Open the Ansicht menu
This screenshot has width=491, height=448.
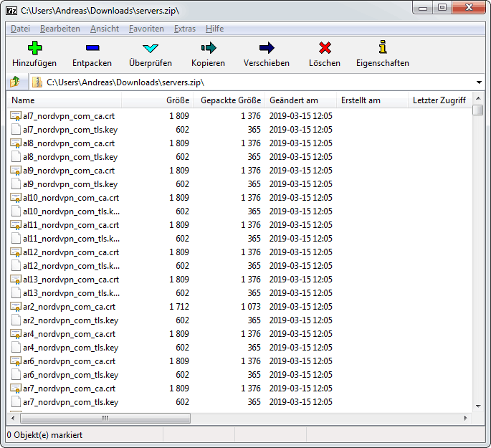105,29
